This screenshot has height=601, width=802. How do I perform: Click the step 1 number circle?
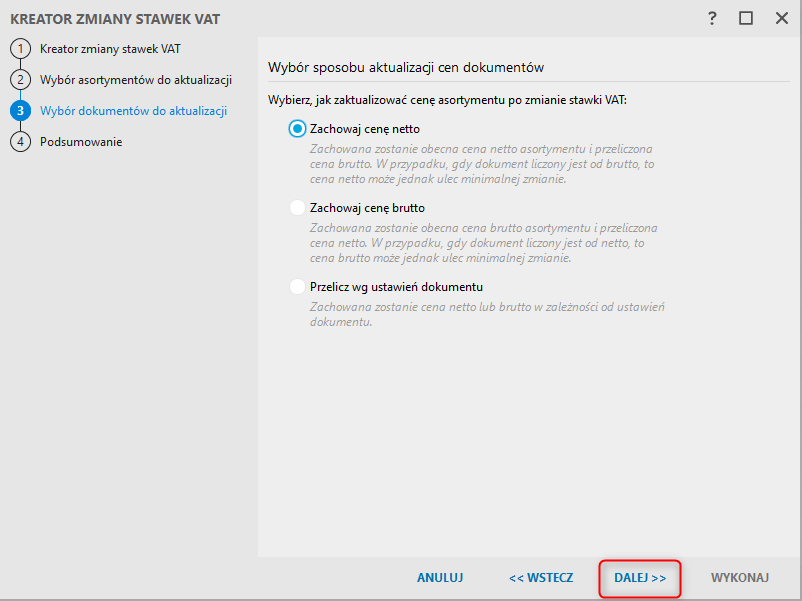coord(20,48)
